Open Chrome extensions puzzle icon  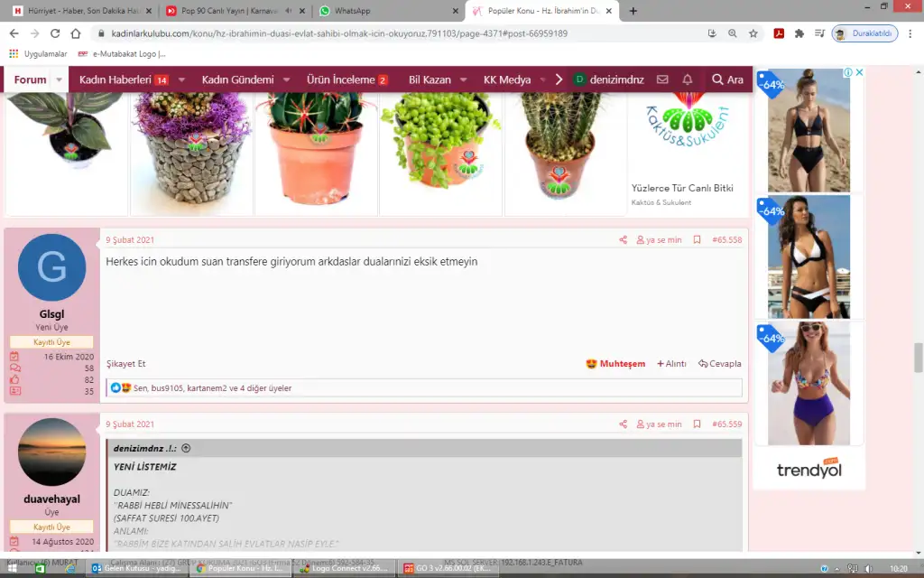[799, 33]
